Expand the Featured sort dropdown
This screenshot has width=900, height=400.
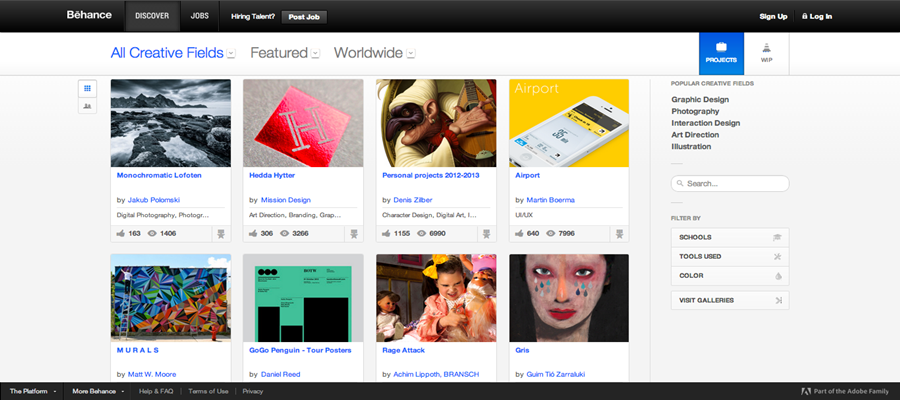(315, 54)
